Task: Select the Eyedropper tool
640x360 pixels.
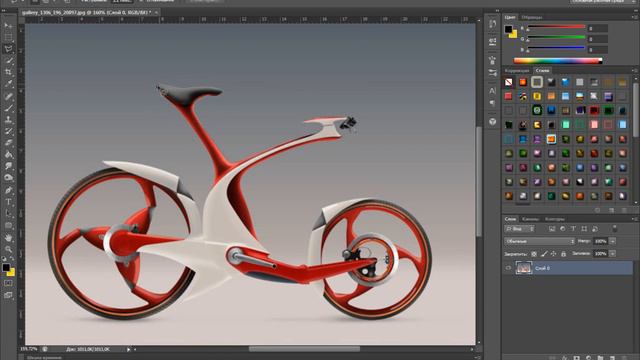Action: click(x=8, y=84)
